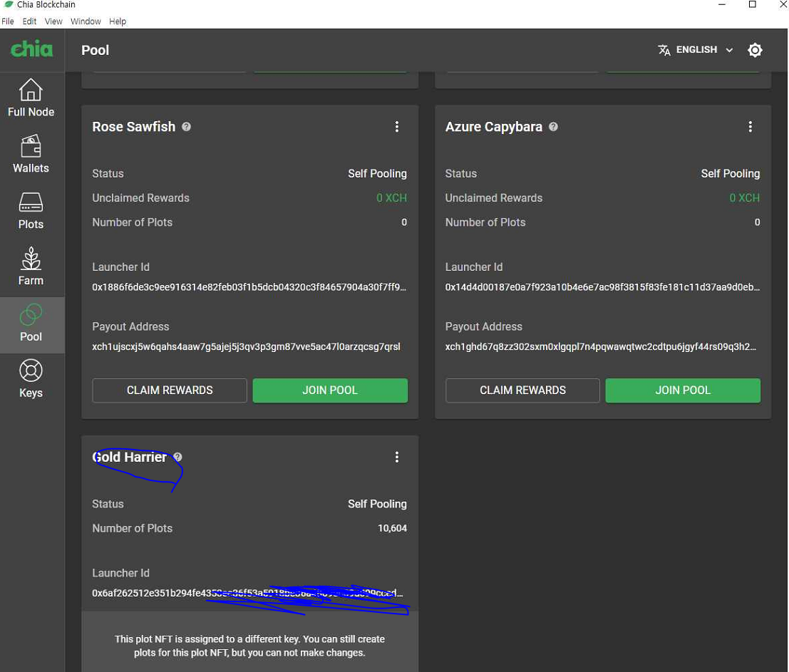Screen dimensions: 789x672
Task: Click the Rose Sawfish card title
Action: tap(134, 127)
